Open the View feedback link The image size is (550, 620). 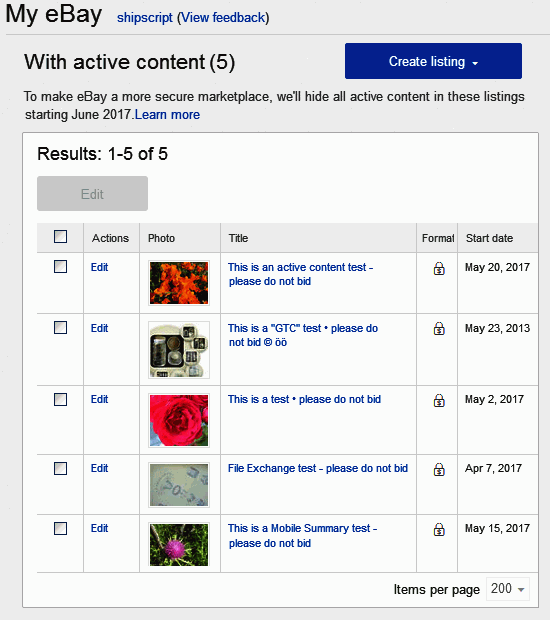click(x=223, y=18)
